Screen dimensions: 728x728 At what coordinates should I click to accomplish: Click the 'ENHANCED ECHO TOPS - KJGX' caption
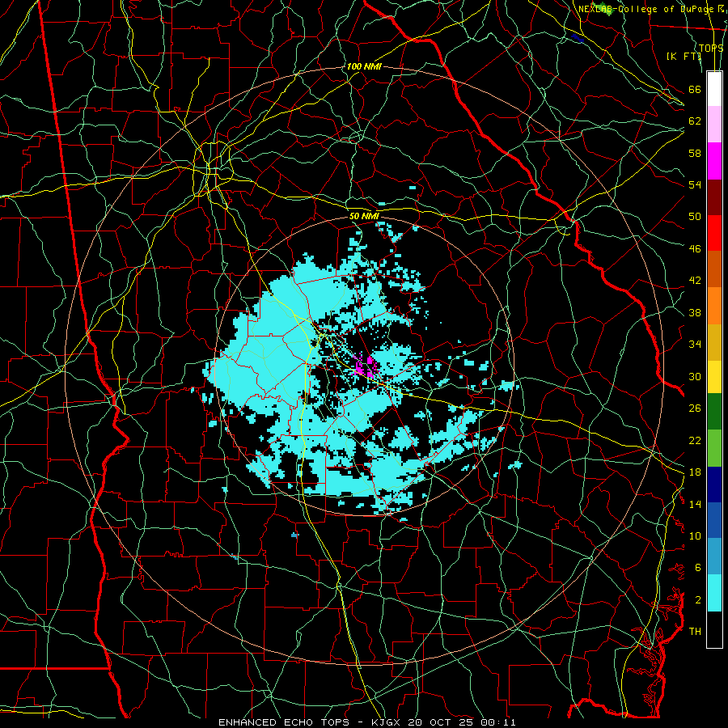pos(311,722)
